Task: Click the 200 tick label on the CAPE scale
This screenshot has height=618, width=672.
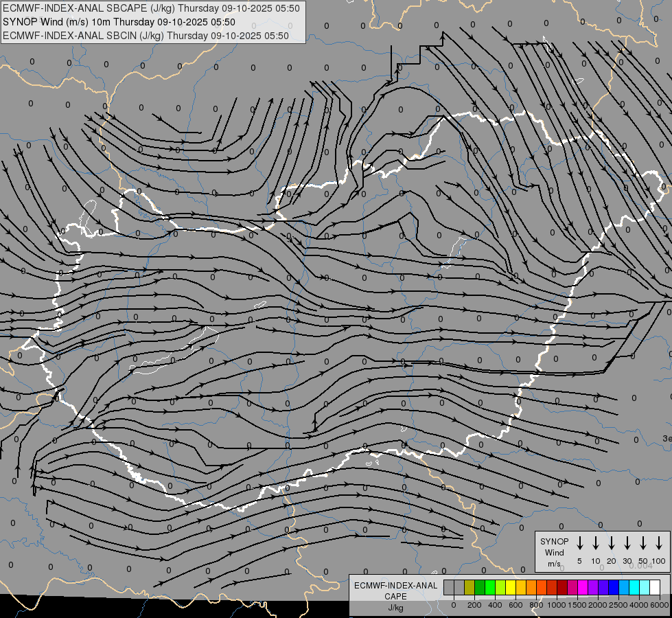Action: pos(474,605)
